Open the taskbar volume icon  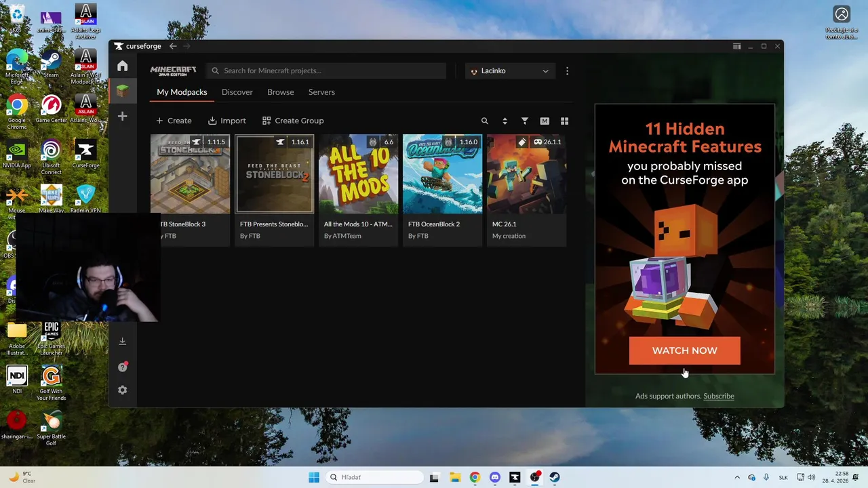811,477
